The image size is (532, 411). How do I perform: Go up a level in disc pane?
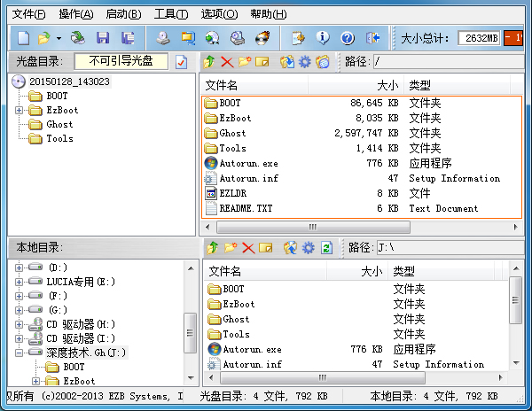tap(209, 62)
